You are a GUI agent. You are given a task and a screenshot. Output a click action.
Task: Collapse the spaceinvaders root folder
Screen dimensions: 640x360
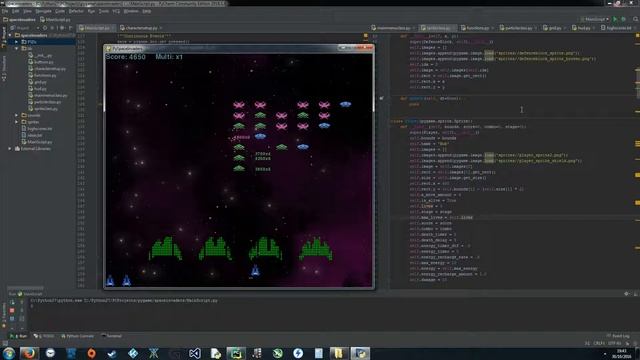pyautogui.click(x=11, y=35)
